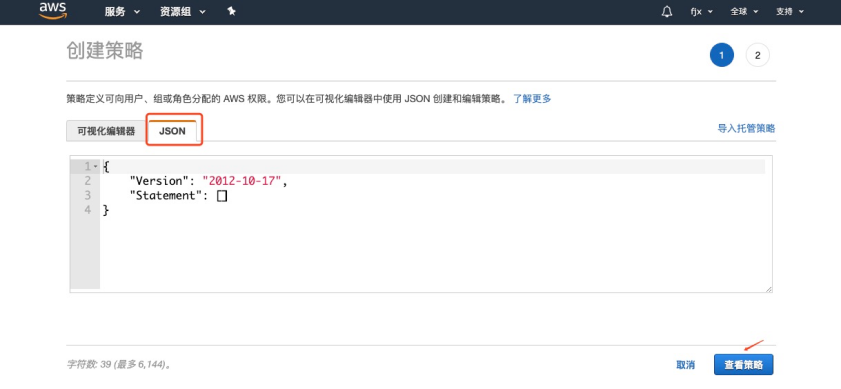Switch to the 可视化编辑器 tab
841x389 pixels.
coord(106,131)
